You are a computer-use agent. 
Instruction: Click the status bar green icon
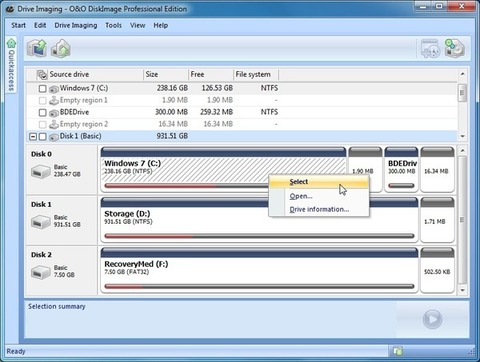coord(398,351)
